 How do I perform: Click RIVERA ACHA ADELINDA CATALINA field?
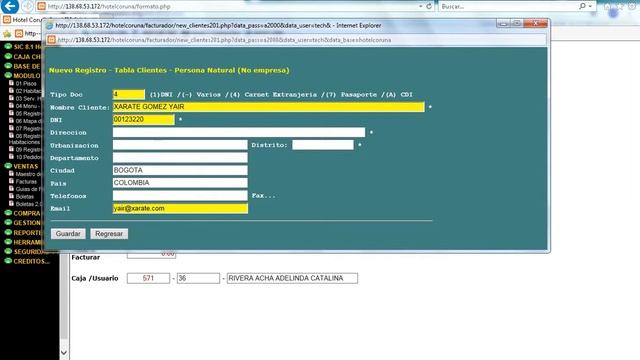[292, 278]
